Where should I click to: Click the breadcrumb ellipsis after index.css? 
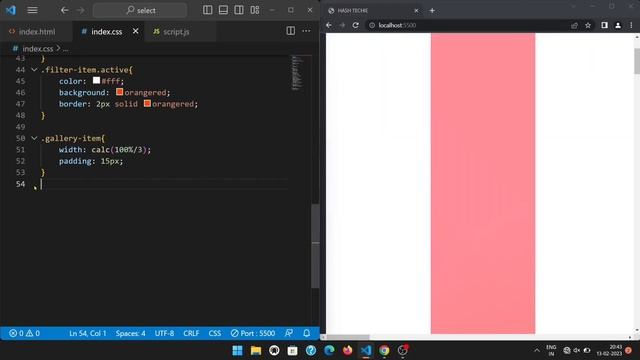point(65,49)
